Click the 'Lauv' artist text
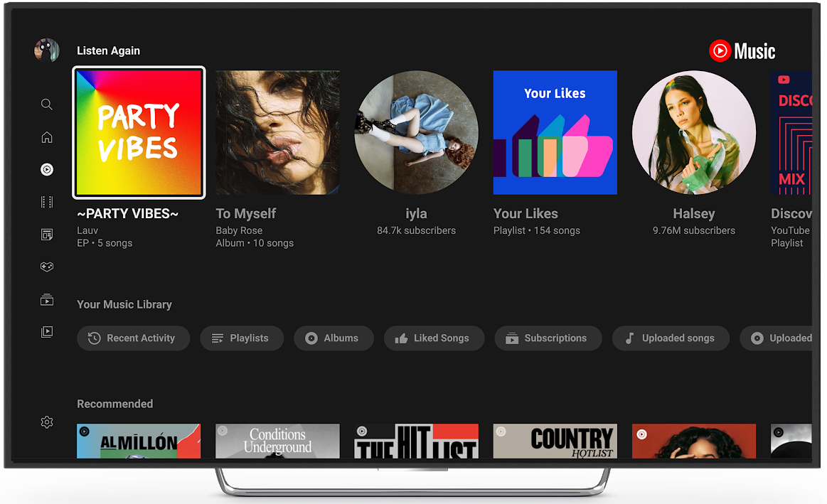 pyautogui.click(x=87, y=230)
